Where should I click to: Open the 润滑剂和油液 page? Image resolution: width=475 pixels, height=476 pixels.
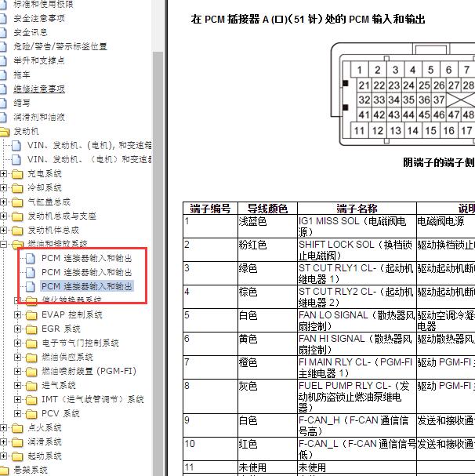39,117
